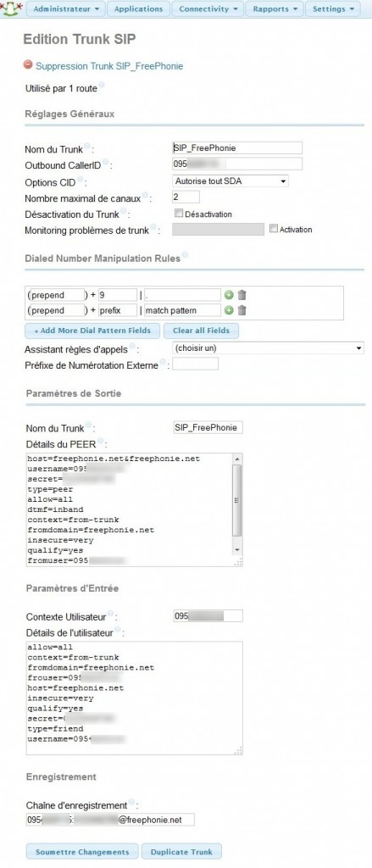This screenshot has width=372, height=868.
Task: Enable the monitoring Activation checkbox
Action: (273, 228)
